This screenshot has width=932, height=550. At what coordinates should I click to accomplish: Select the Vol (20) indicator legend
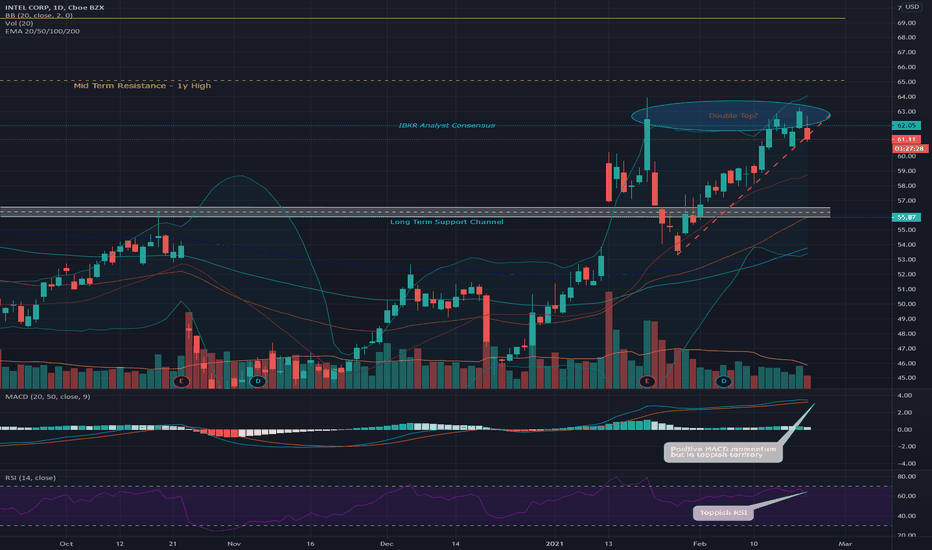tap(19, 23)
